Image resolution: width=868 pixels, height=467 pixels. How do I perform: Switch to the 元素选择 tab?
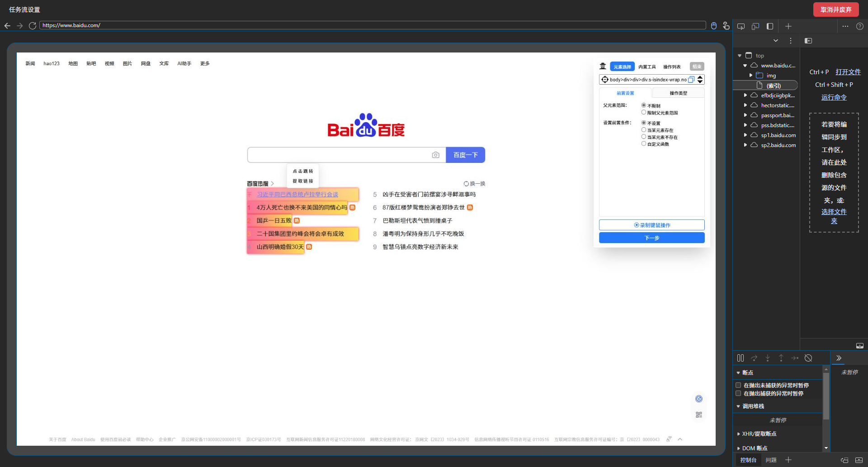pyautogui.click(x=623, y=67)
